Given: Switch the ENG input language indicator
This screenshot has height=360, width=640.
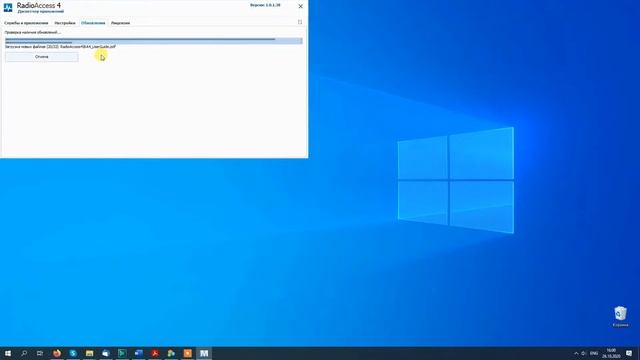Looking at the screenshot, I should tap(594, 353).
